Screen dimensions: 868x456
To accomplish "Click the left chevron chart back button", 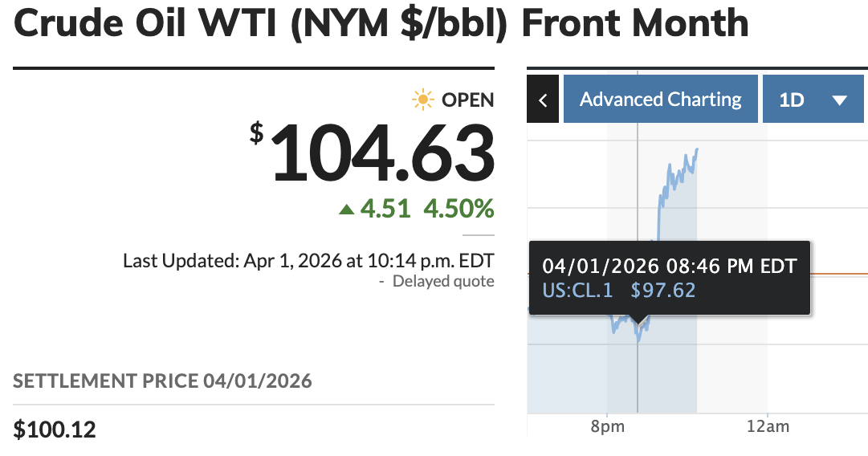I will pyautogui.click(x=543, y=100).
